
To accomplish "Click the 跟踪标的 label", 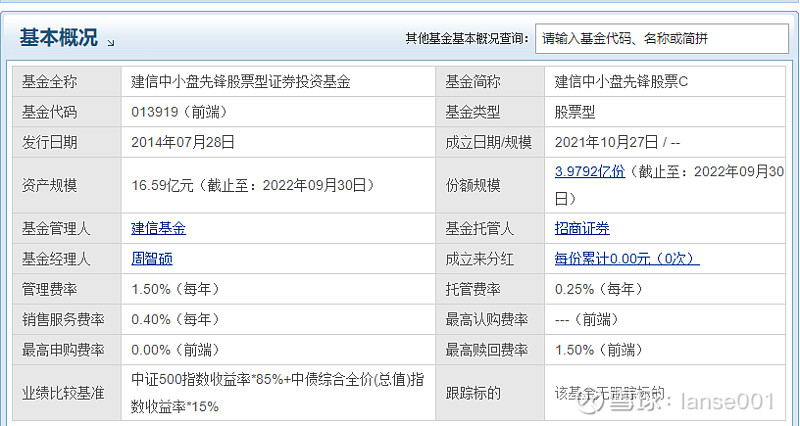I will [x=472, y=393].
